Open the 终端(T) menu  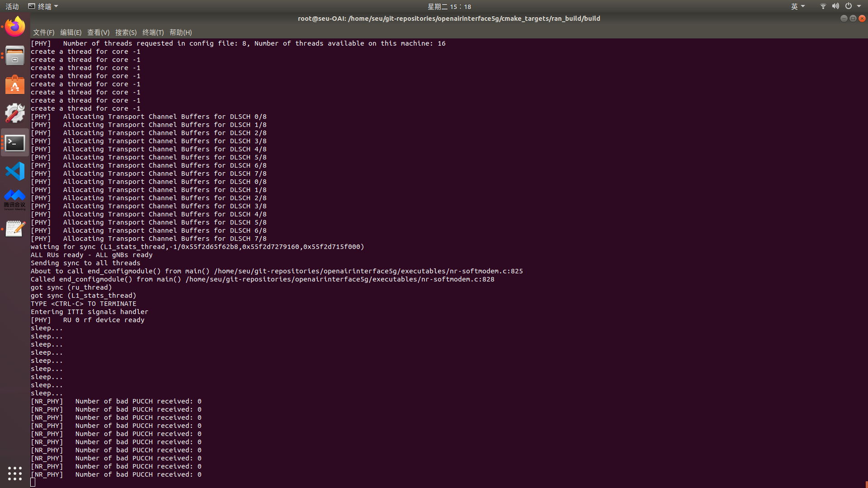pyautogui.click(x=153, y=33)
